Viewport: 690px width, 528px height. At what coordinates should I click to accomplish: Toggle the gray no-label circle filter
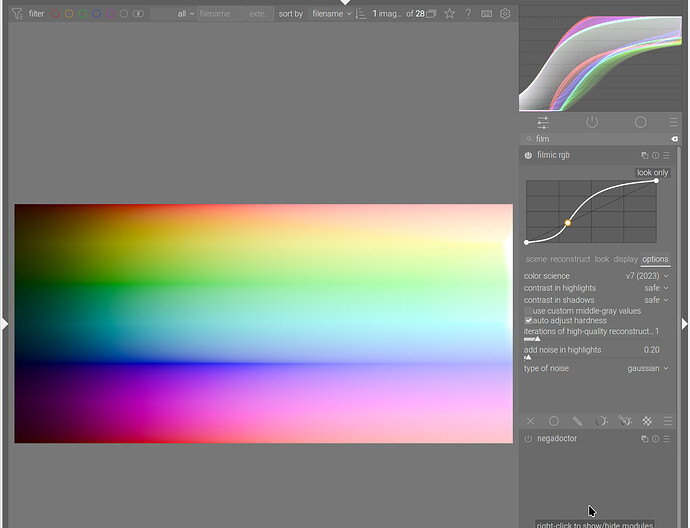tap(124, 14)
